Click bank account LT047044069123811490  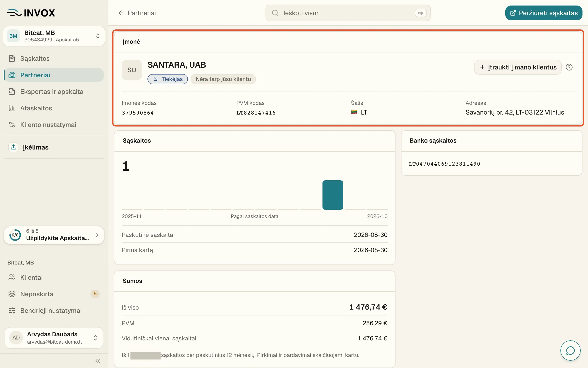[x=444, y=164]
